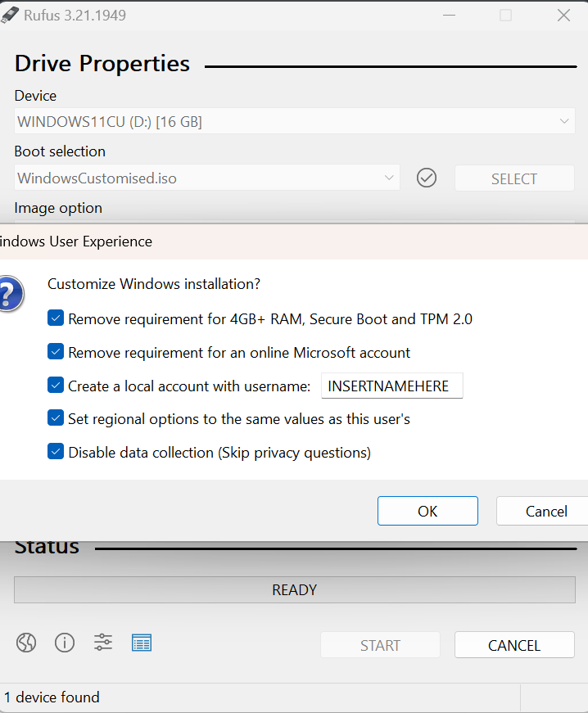
Task: Edit the INSERTNAMEHERE username field
Action: coord(392,386)
